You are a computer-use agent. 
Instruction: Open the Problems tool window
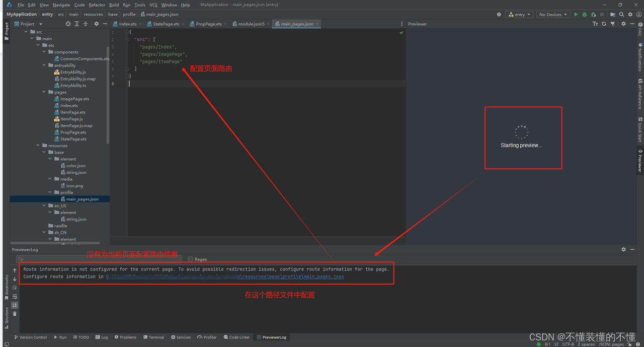pos(125,337)
